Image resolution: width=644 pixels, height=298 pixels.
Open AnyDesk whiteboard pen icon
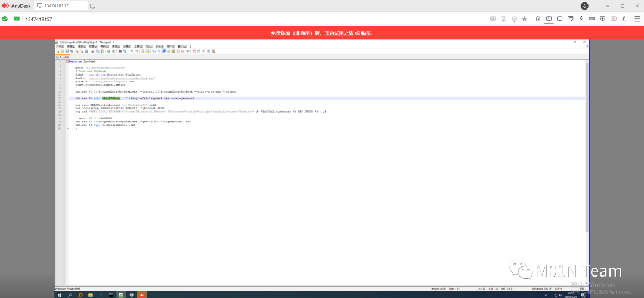[x=624, y=19]
